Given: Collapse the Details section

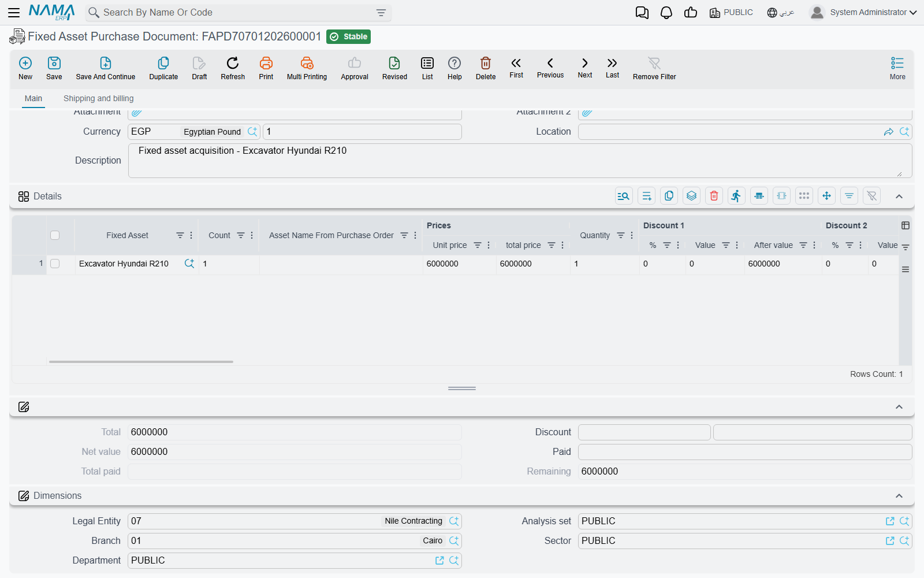Looking at the screenshot, I should (x=899, y=197).
